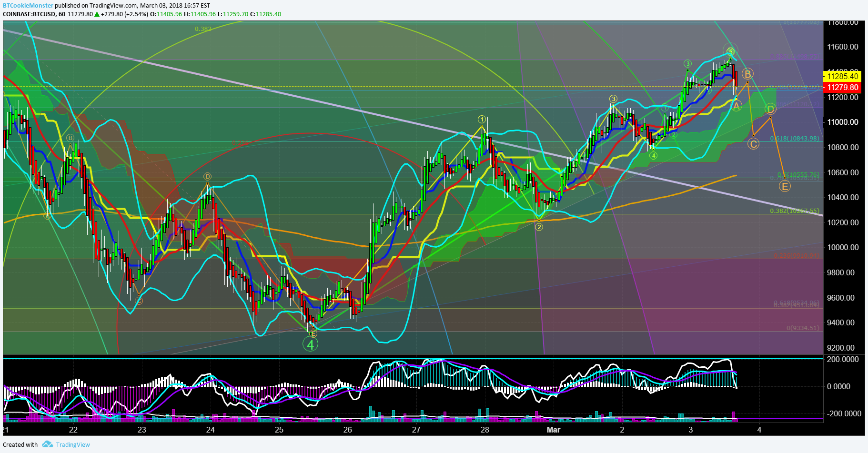
Task: Select the yellow circled 3 wave marker
Action: (x=614, y=99)
